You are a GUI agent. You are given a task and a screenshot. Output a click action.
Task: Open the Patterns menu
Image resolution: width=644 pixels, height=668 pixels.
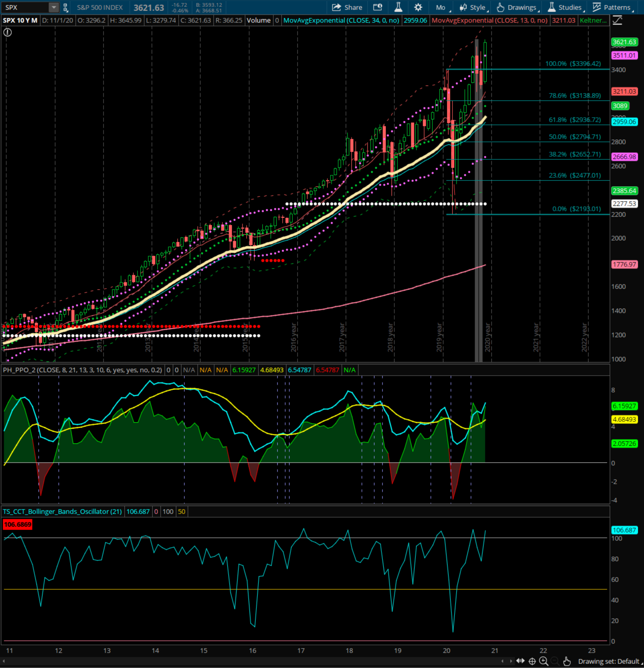coord(613,8)
